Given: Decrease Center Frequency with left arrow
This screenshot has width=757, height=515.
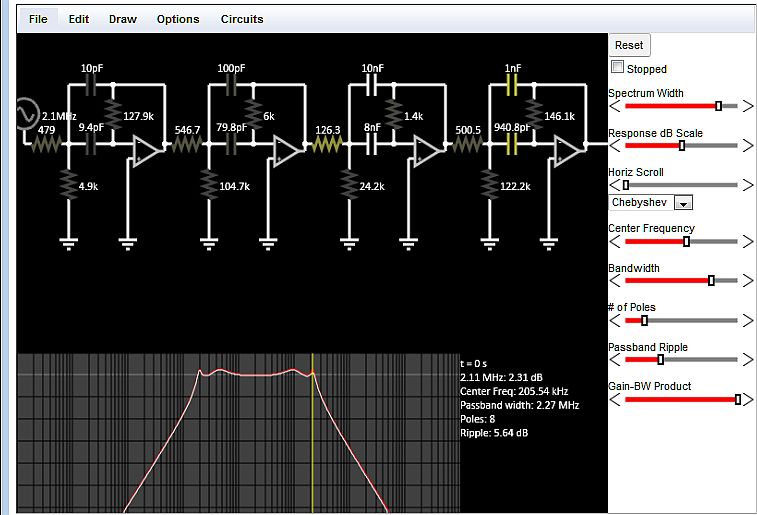Looking at the screenshot, I should tap(615, 241).
